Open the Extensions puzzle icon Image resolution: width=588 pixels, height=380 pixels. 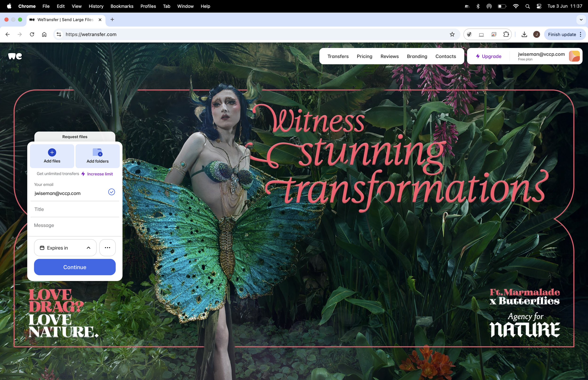tap(506, 35)
